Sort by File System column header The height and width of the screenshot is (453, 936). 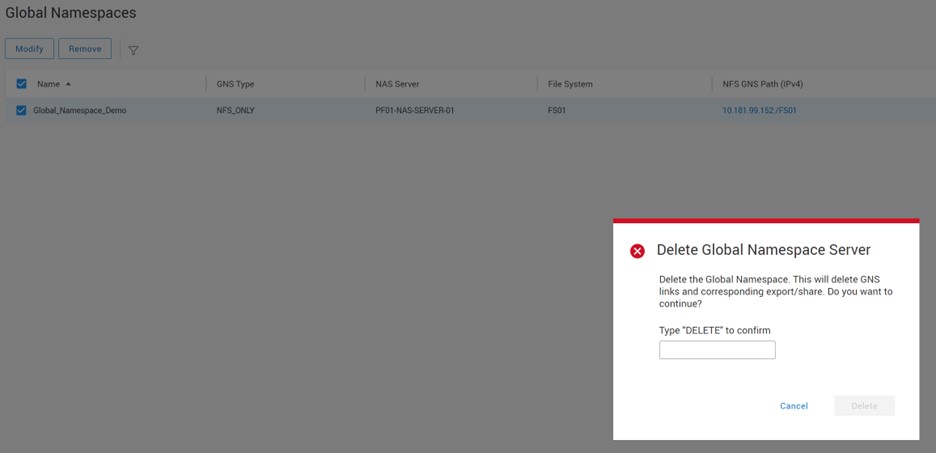[x=570, y=84]
